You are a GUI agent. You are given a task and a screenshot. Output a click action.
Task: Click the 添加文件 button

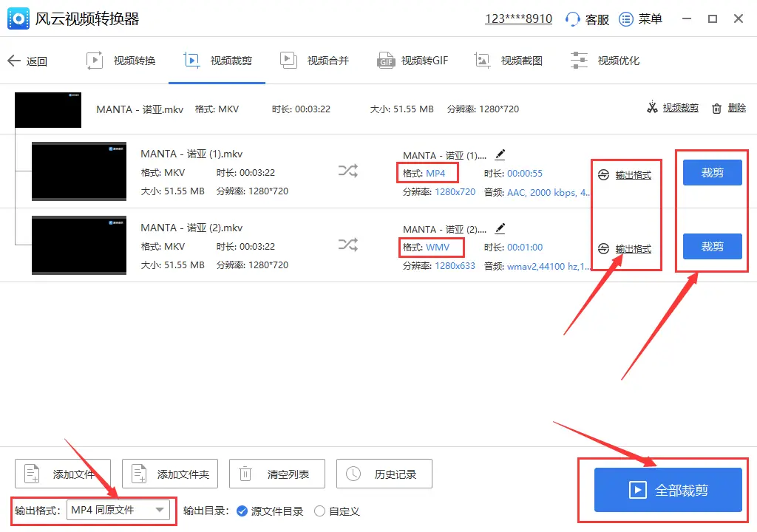pos(63,474)
